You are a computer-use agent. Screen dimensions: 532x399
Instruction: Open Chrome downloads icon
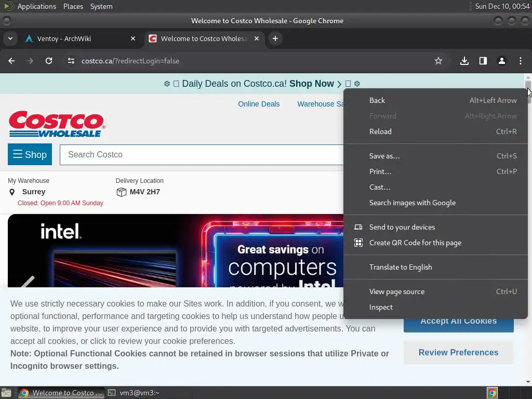tap(464, 61)
